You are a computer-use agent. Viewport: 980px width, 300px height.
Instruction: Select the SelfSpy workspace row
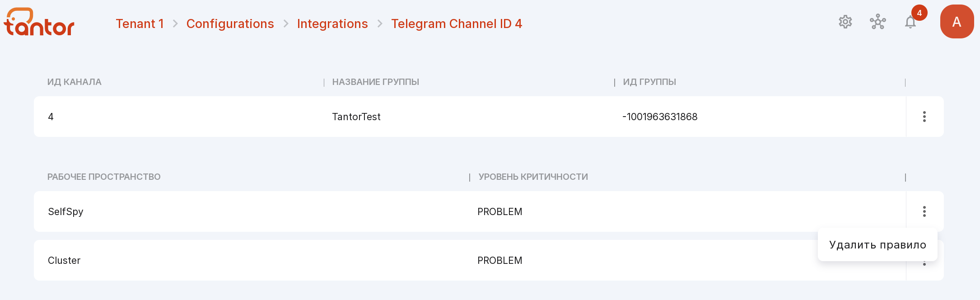(470, 211)
